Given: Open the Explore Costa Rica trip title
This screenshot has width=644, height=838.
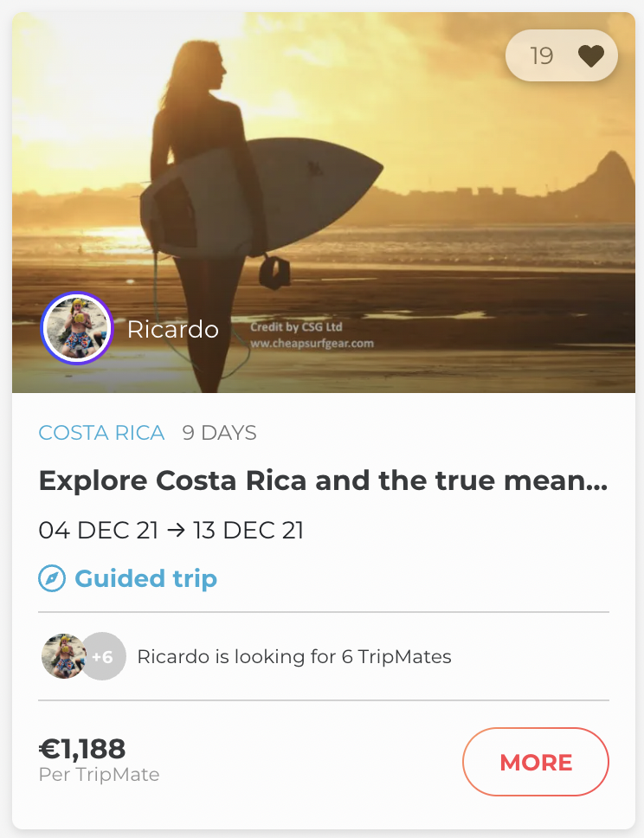Looking at the screenshot, I should [x=323, y=480].
